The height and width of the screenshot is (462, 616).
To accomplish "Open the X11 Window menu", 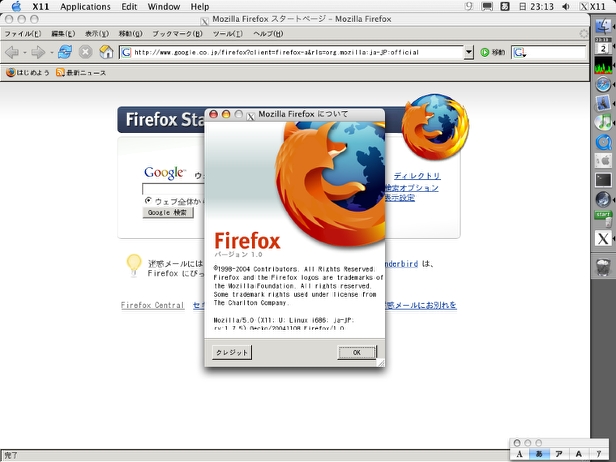I will (164, 7).
